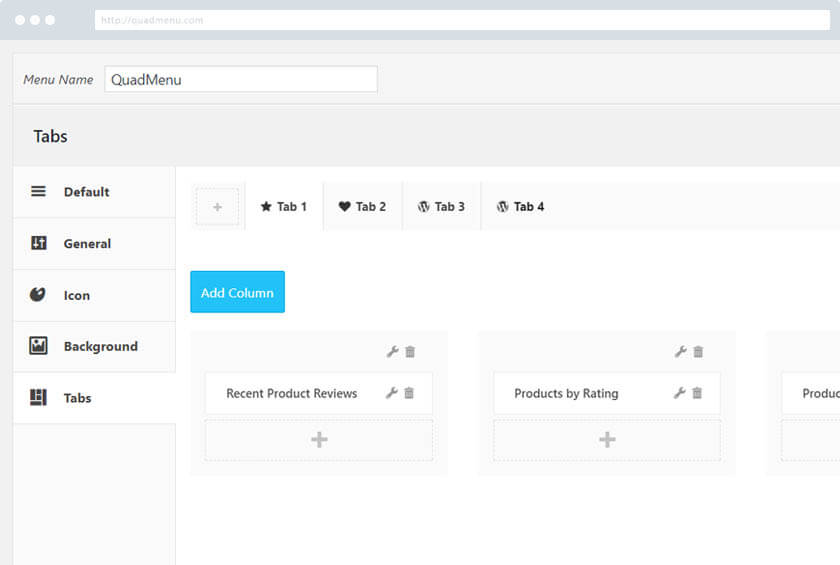Viewport: 840px width, 565px height.
Task: Add a new tab with plus box
Action: click(217, 207)
